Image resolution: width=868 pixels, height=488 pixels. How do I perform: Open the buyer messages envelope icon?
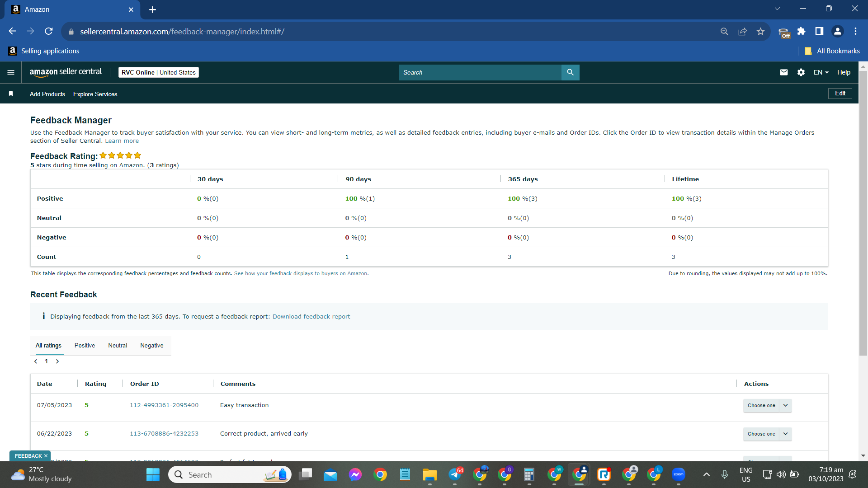tap(784, 72)
